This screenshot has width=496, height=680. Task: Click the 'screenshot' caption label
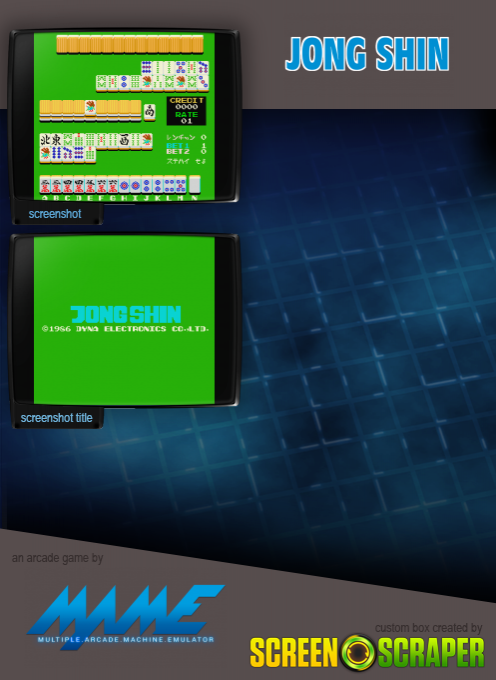tap(55, 214)
